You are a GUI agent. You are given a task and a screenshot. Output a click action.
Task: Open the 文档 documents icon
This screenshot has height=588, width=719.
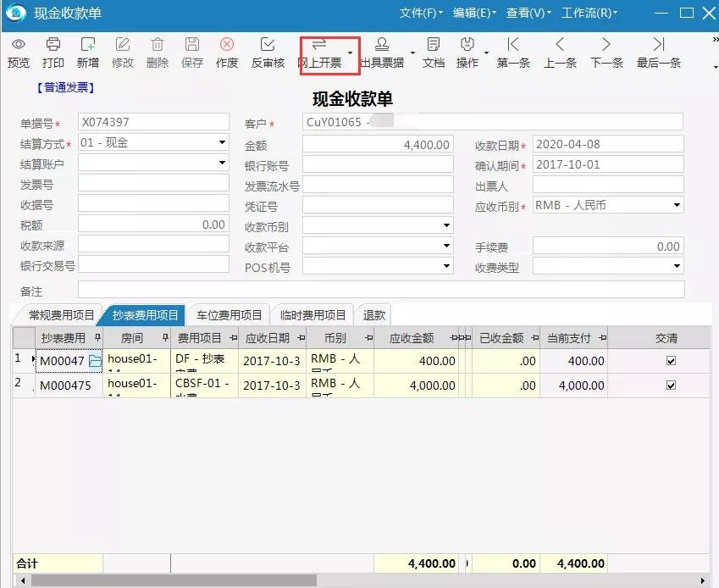pyautogui.click(x=434, y=45)
